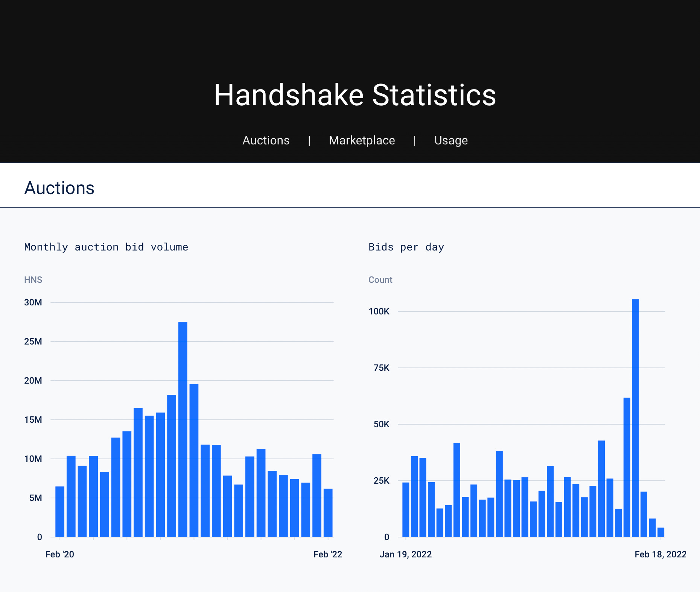Click the first bar of the monthly volume chart
The image size is (700, 592).
[x=60, y=512]
